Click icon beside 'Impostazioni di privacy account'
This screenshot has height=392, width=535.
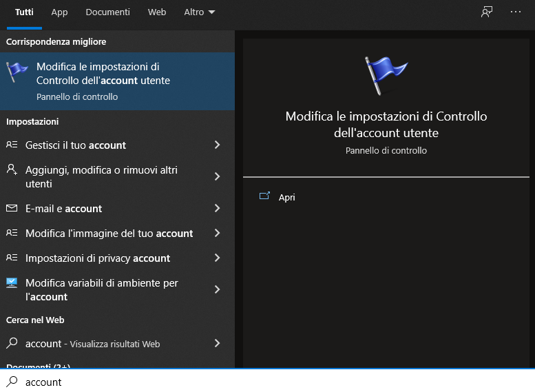[x=12, y=258]
